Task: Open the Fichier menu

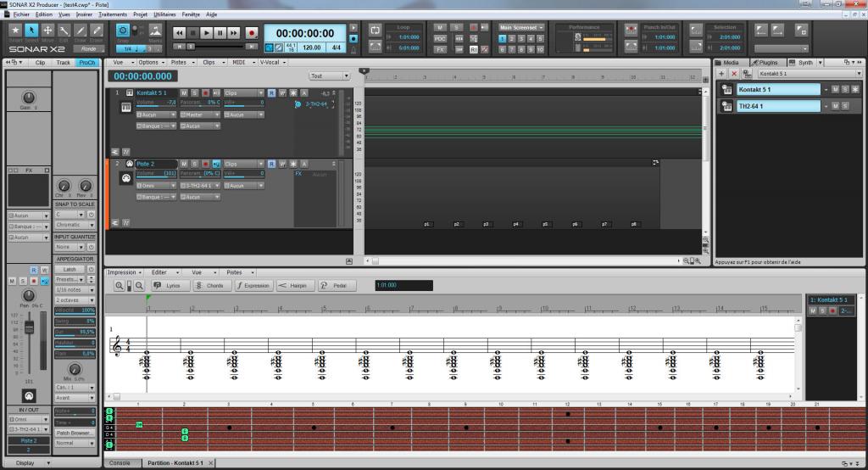Action: click(x=21, y=14)
